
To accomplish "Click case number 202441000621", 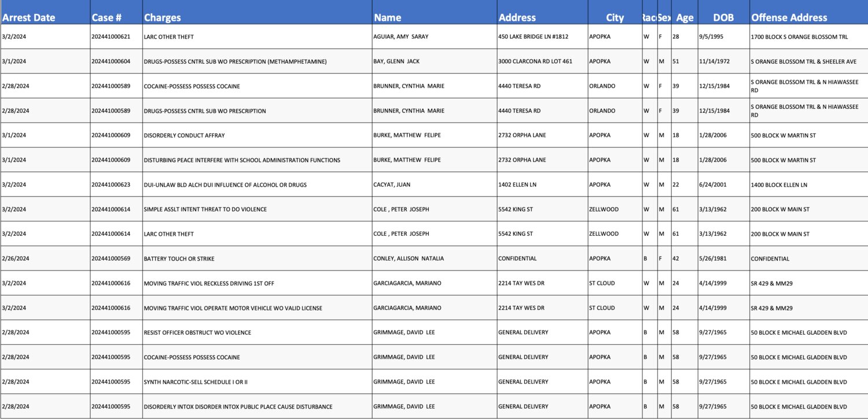I will [x=111, y=36].
